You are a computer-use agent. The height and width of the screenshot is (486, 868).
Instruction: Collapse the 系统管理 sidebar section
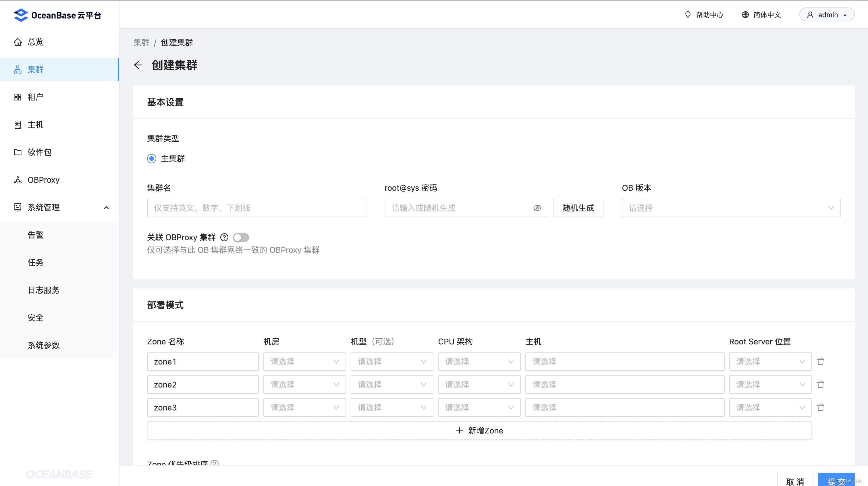click(x=106, y=208)
